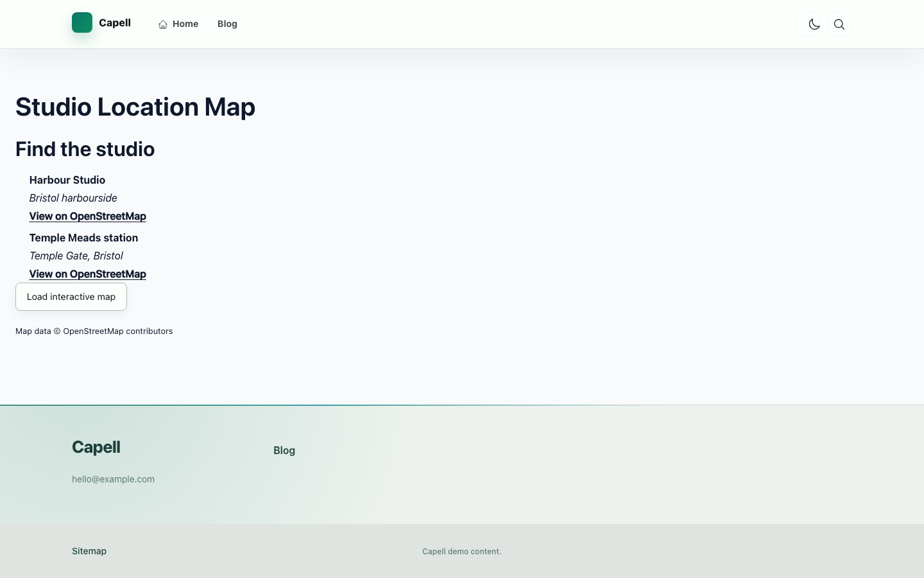Screen dimensions: 924x578
Task: Open search with magnifier icon
Action: (839, 24)
